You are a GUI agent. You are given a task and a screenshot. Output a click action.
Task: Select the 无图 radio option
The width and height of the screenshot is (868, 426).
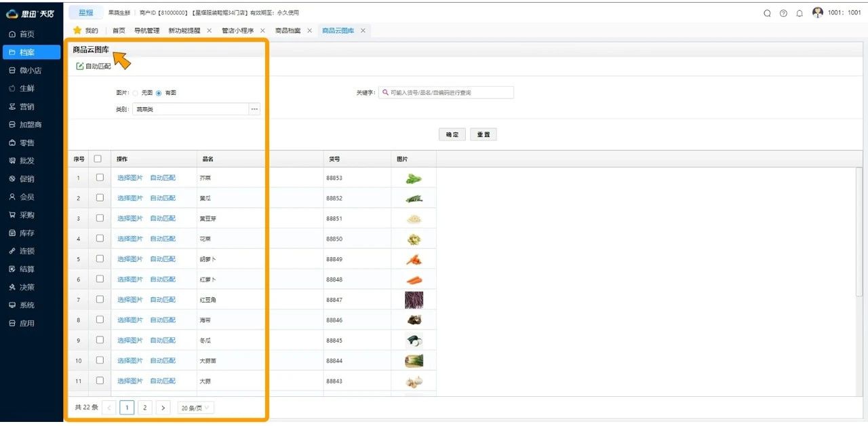(135, 93)
